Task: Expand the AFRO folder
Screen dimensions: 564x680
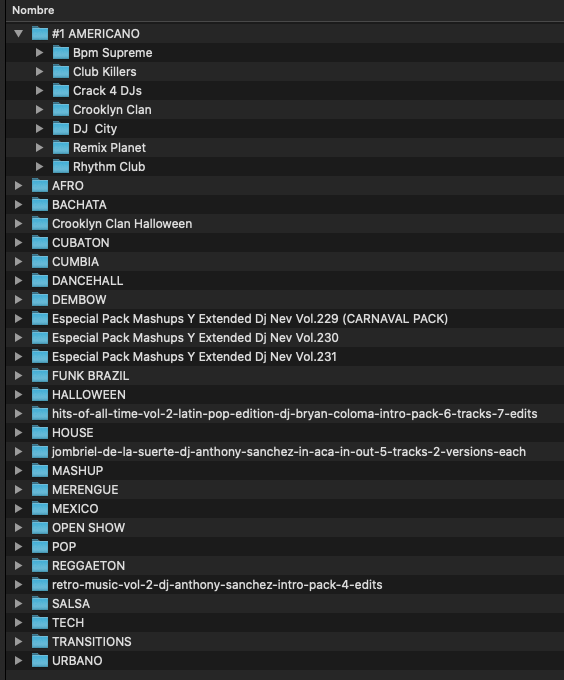Action: [18, 186]
